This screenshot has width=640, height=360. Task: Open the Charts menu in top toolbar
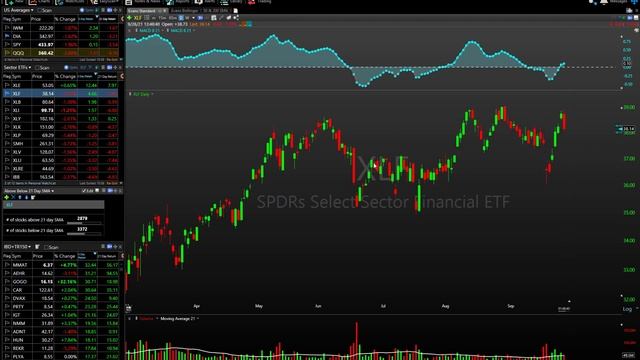coord(39,2)
